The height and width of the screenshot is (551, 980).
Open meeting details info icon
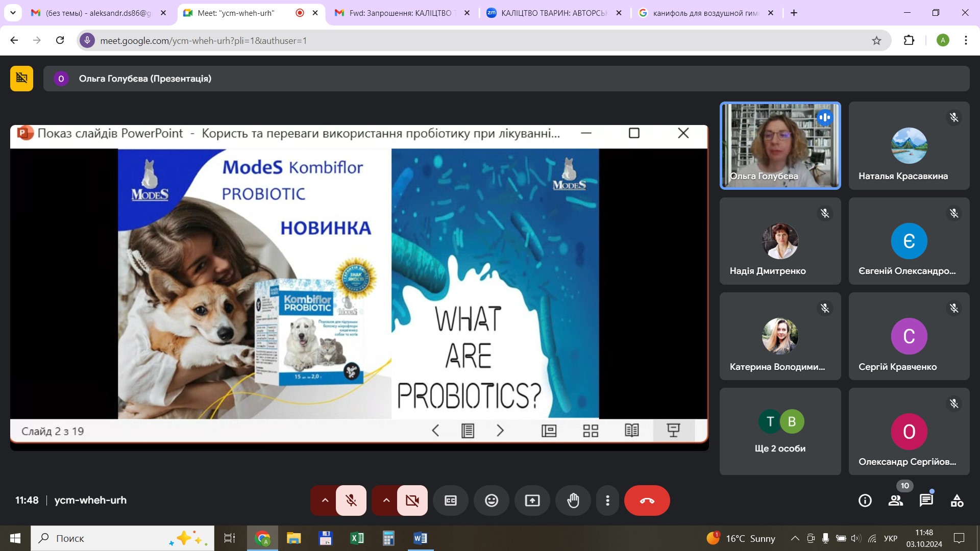[865, 500]
